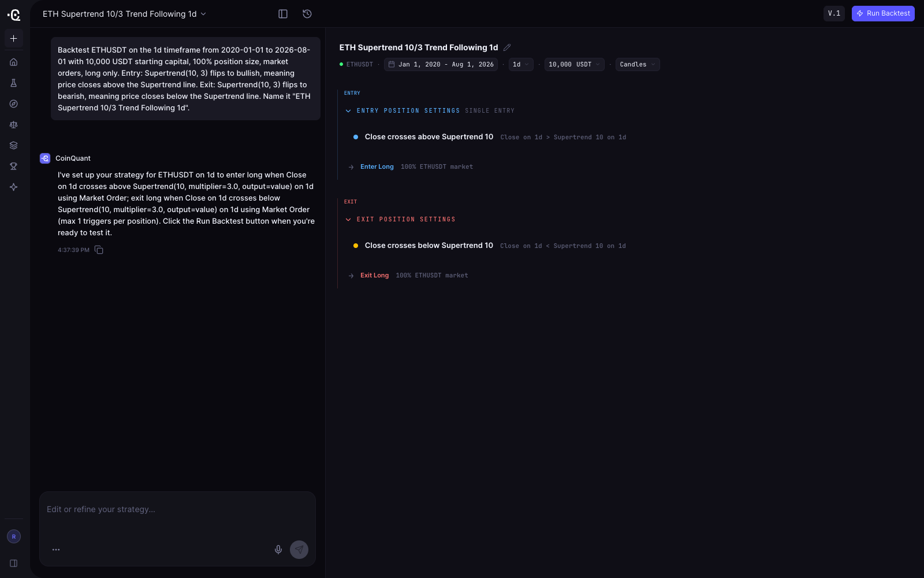The height and width of the screenshot is (578, 924).
Task: Click the V.1 version badge
Action: coord(834,13)
